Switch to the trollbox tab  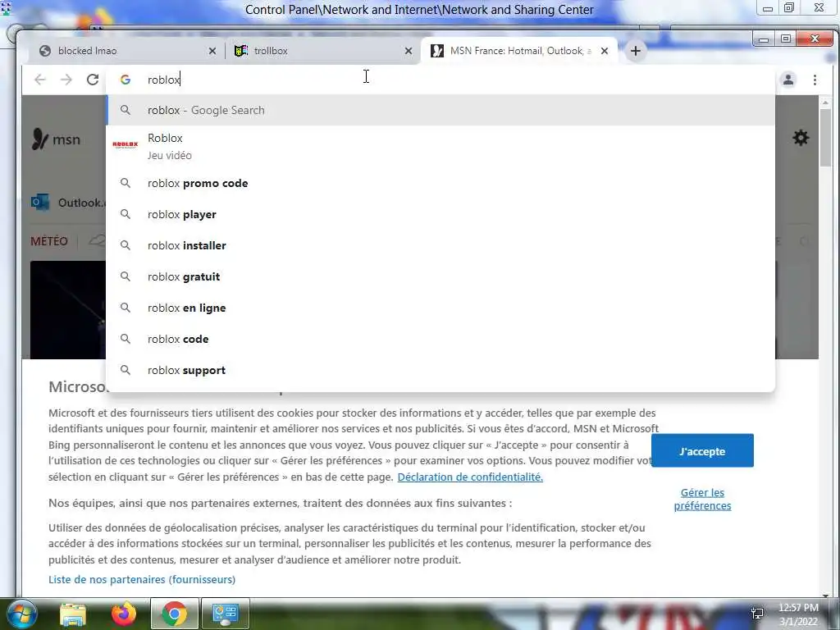pos(322,51)
